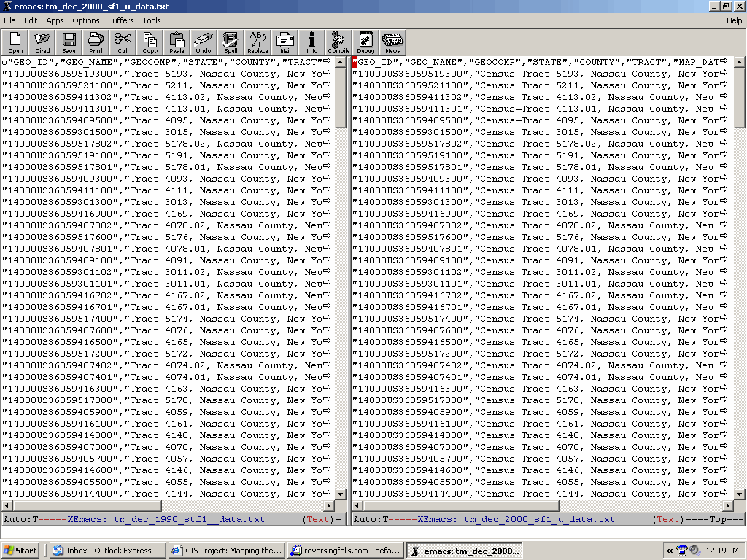Screen dimensions: 747x560
Task: Cut selection using scissors icon
Action: click(123, 42)
